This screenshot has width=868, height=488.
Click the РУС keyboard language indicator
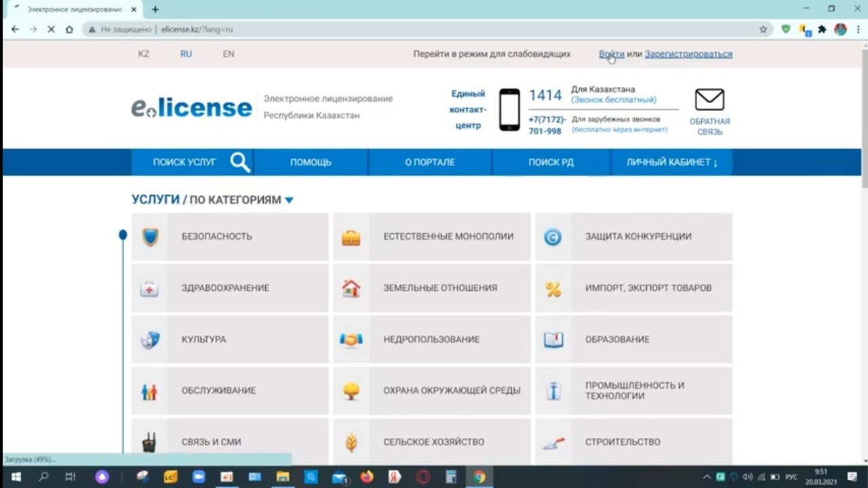(791, 477)
